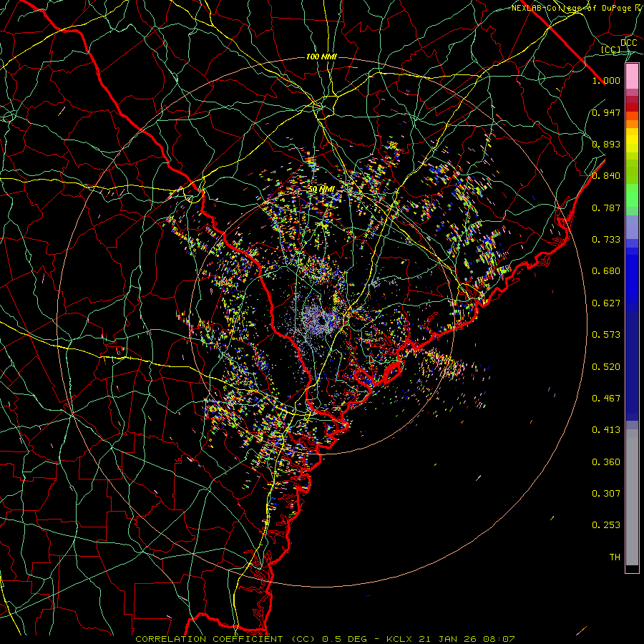Select the 0.360 scale value
The width and height of the screenshot is (644, 644).
click(606, 462)
